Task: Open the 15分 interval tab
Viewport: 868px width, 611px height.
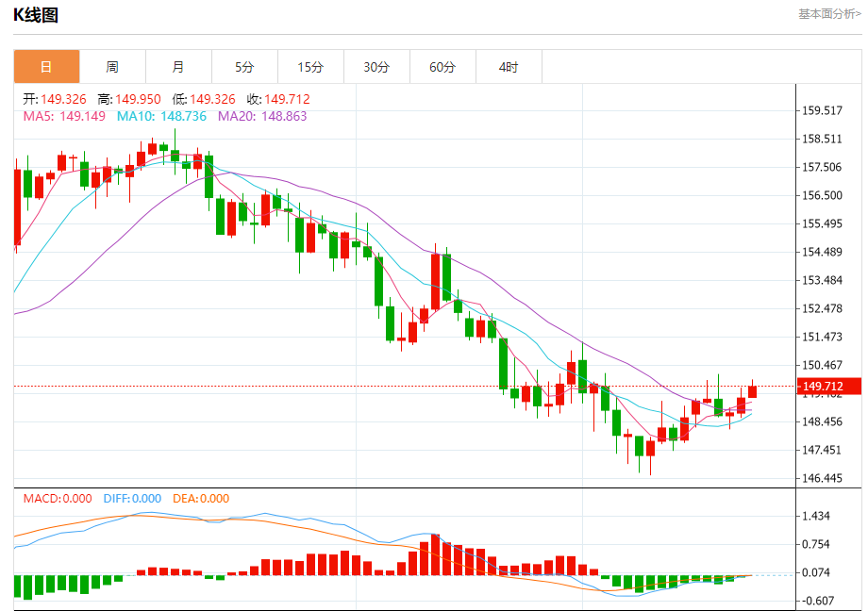Action: point(310,67)
